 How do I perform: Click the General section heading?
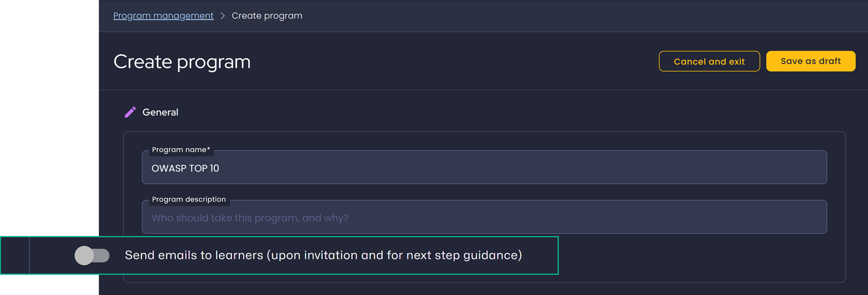tap(161, 112)
